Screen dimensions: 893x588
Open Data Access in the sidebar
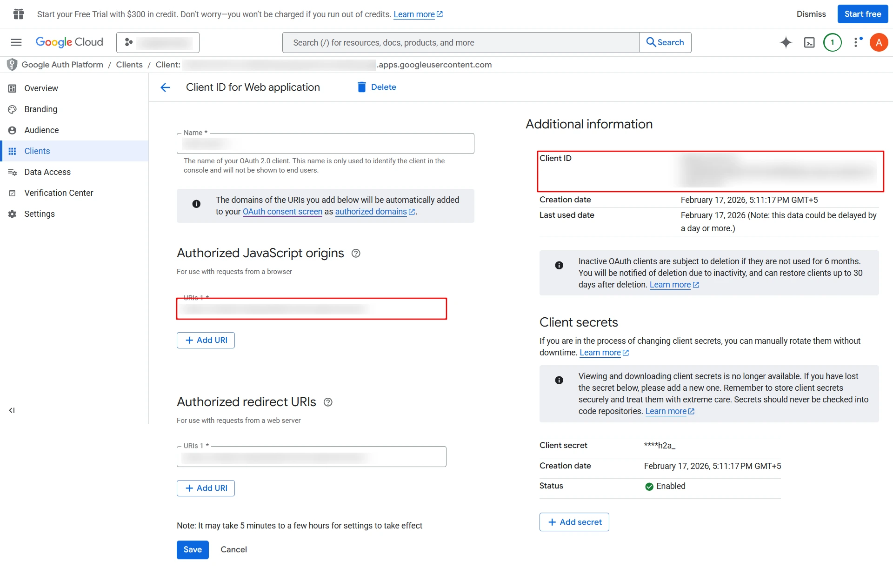[48, 172]
